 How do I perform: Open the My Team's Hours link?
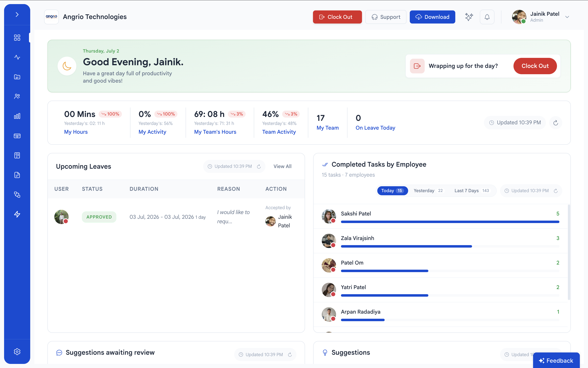(215, 132)
